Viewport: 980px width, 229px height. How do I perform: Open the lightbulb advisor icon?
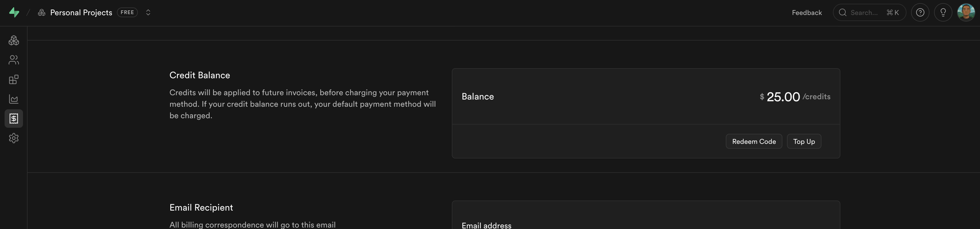[943, 13]
